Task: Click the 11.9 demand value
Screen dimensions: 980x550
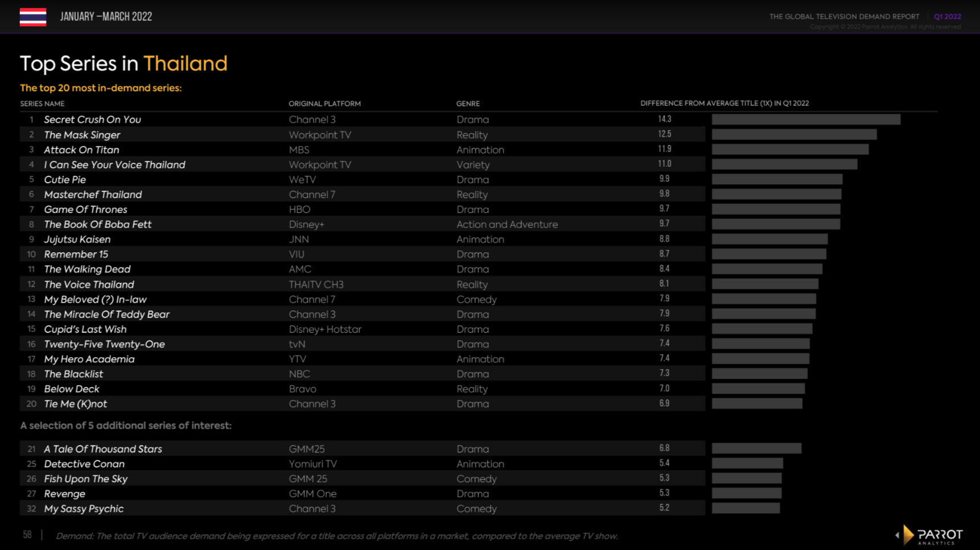Action: (664, 149)
